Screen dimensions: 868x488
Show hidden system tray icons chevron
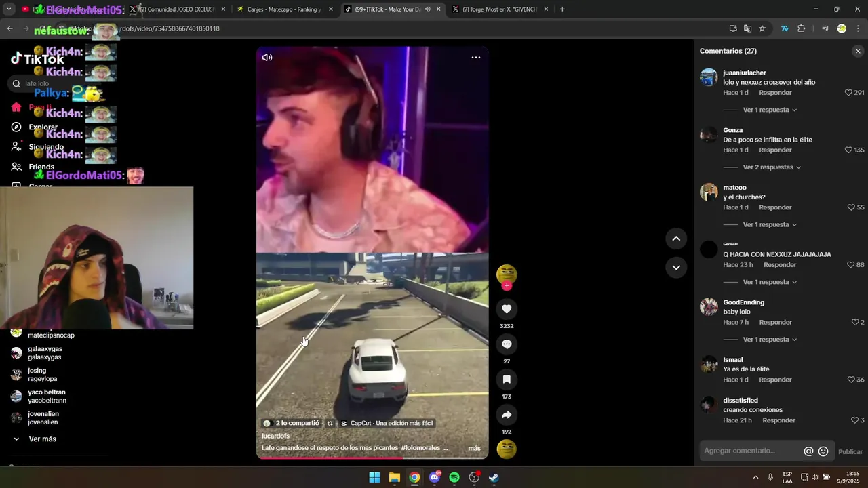click(x=755, y=477)
